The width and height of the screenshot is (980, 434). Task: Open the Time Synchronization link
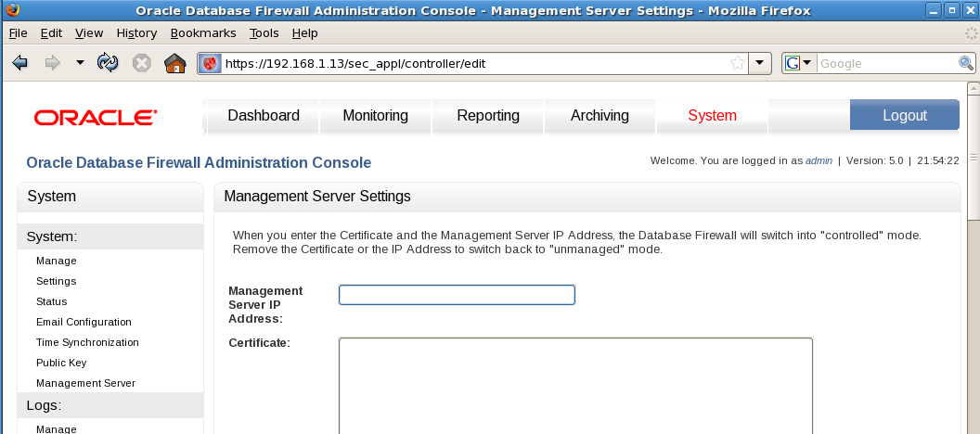tap(87, 342)
